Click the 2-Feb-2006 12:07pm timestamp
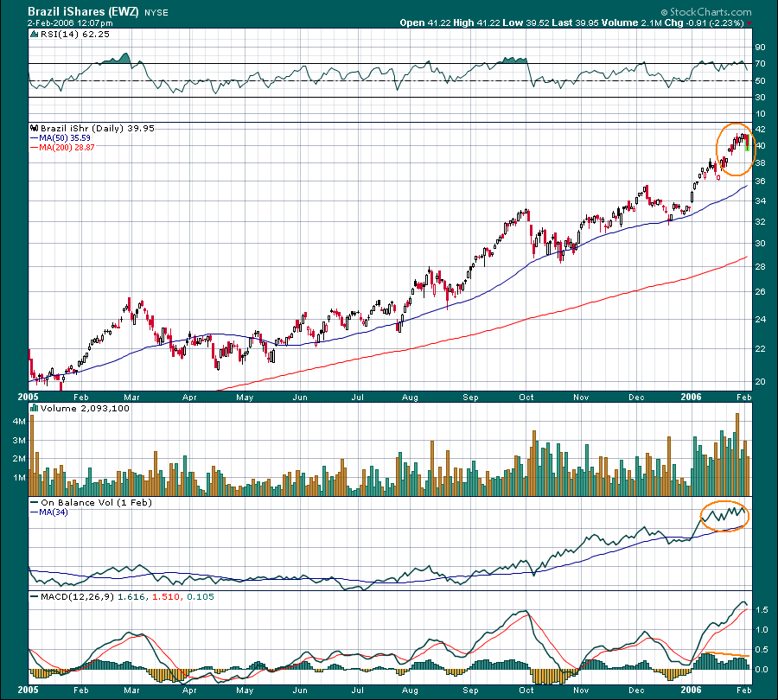778x700 pixels. [x=70, y=23]
